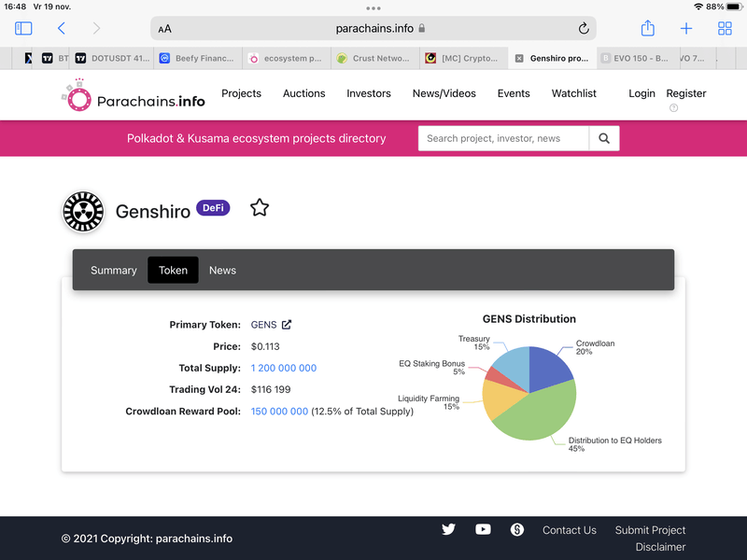Open the Safari share sheet icon

[647, 28]
